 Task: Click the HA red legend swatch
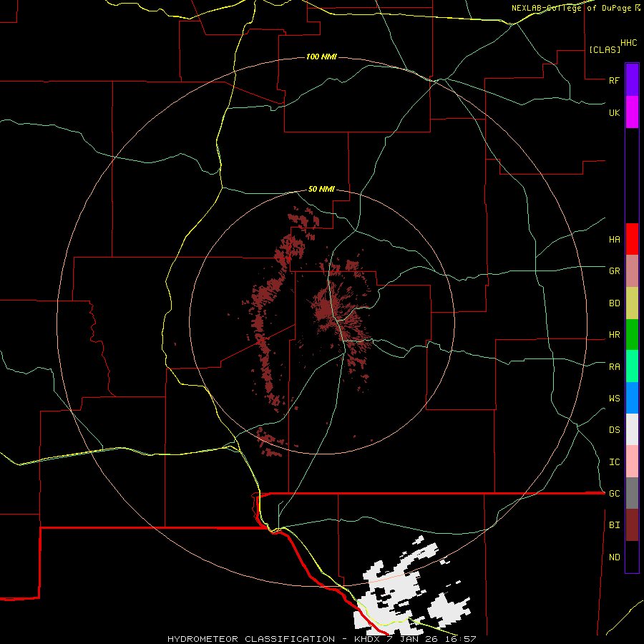[632, 239]
